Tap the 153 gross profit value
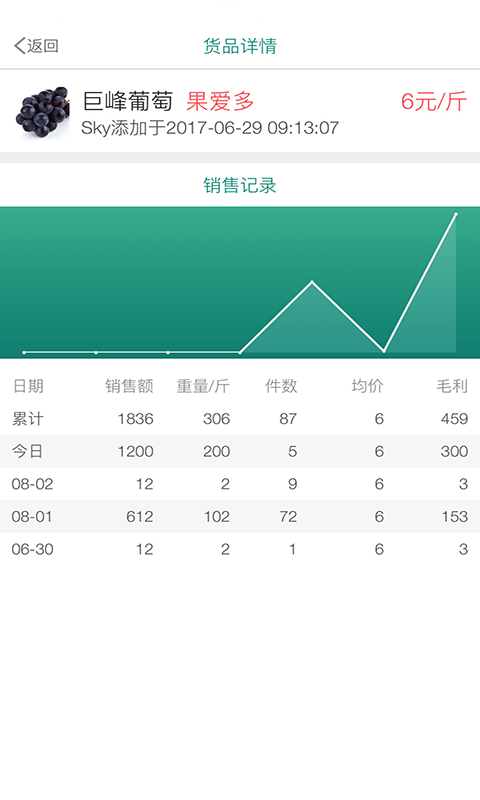Screen dimensions: 480x800 (455, 516)
